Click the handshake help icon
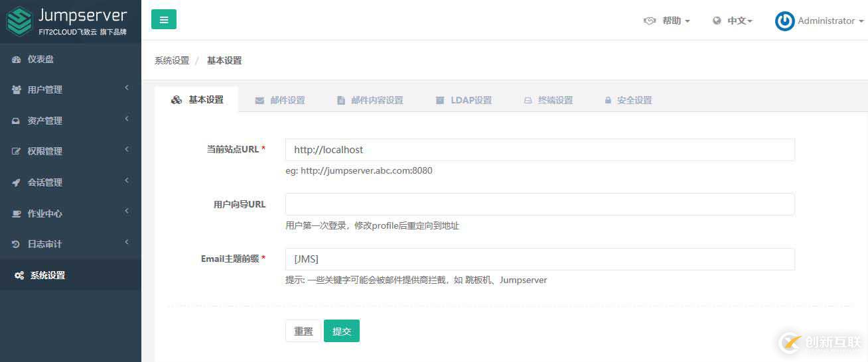 (x=650, y=21)
